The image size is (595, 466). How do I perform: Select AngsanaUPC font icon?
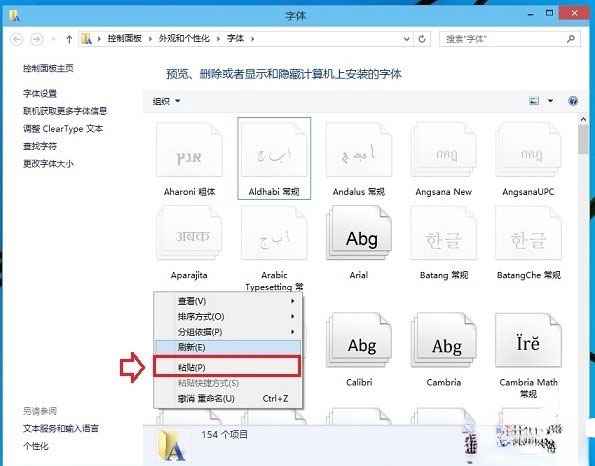[528, 150]
